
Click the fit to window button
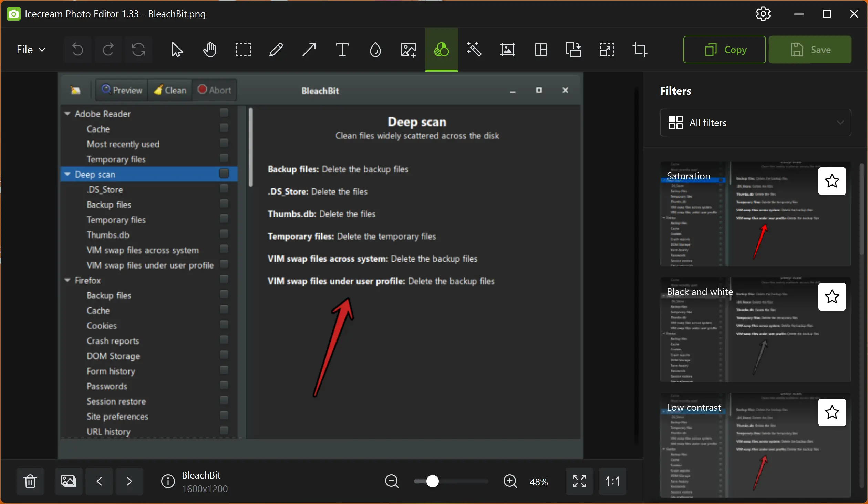click(579, 481)
